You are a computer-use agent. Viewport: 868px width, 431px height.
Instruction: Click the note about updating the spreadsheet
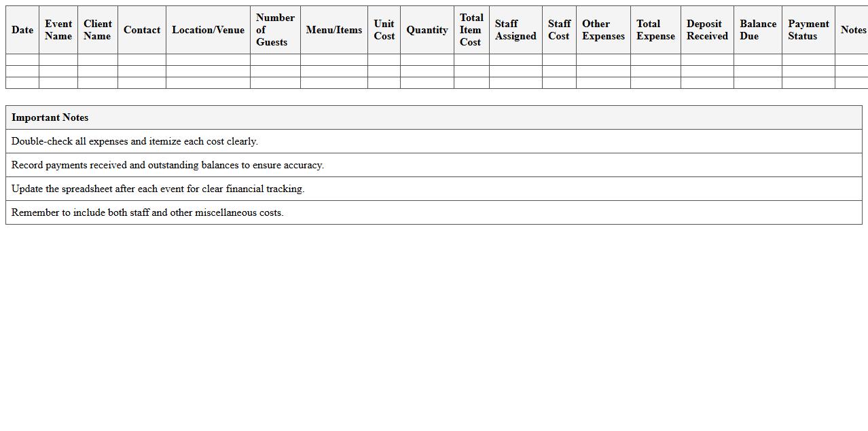433,189
